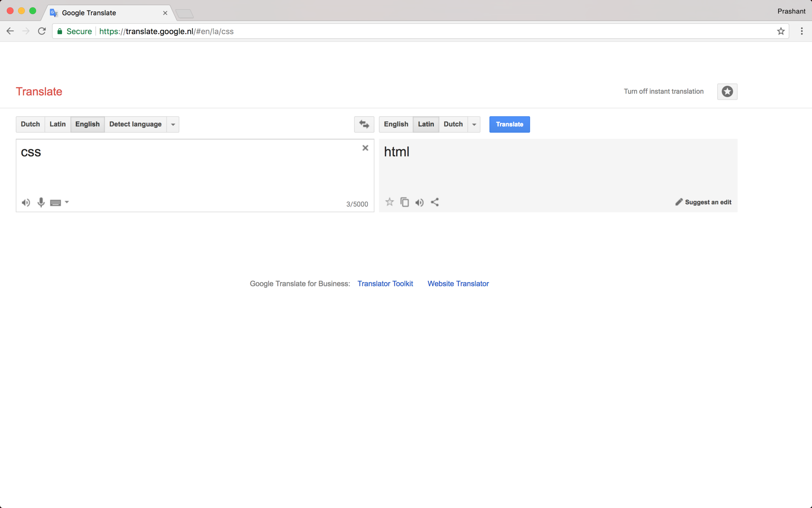Turn off instant translation
The image size is (812, 508).
pyautogui.click(x=664, y=91)
